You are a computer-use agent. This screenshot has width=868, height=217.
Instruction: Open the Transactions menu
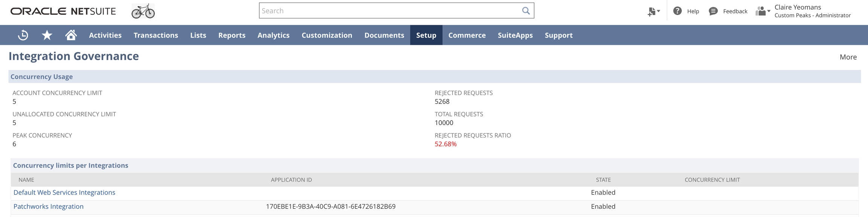(156, 35)
